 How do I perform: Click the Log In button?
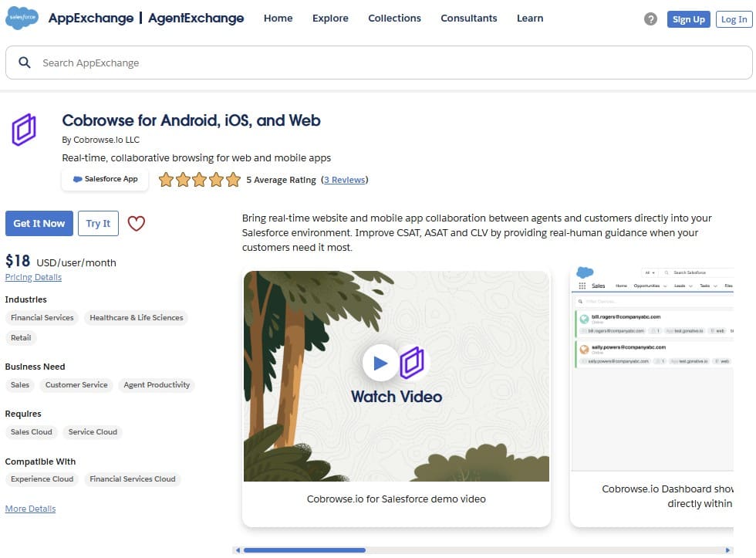coord(734,19)
